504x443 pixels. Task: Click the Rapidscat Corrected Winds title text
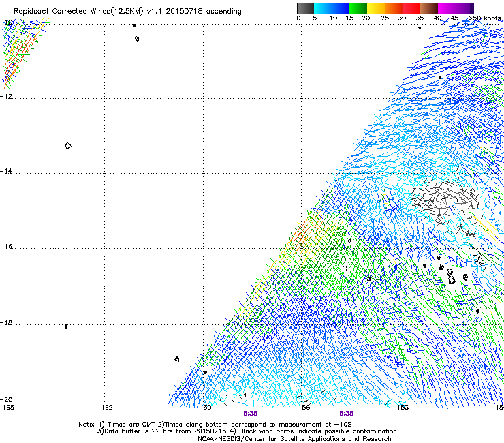pyautogui.click(x=127, y=12)
